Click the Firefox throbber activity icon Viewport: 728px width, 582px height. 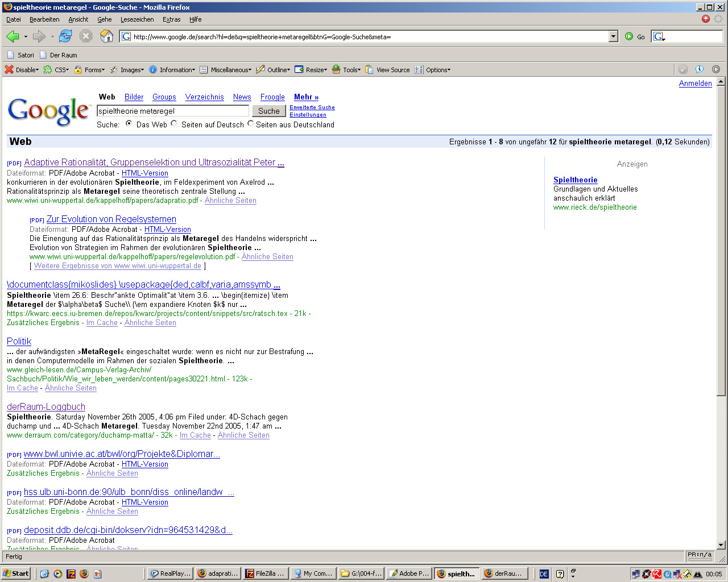pos(718,19)
